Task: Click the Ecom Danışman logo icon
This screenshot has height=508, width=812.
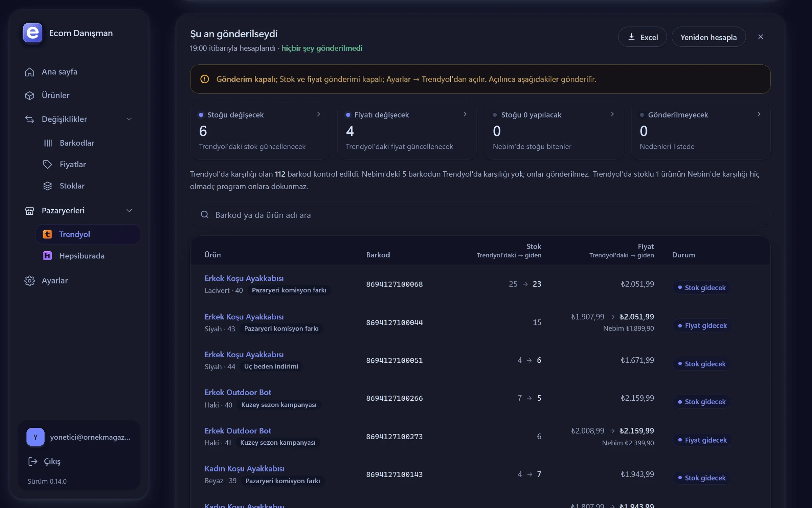Action: pyautogui.click(x=32, y=33)
